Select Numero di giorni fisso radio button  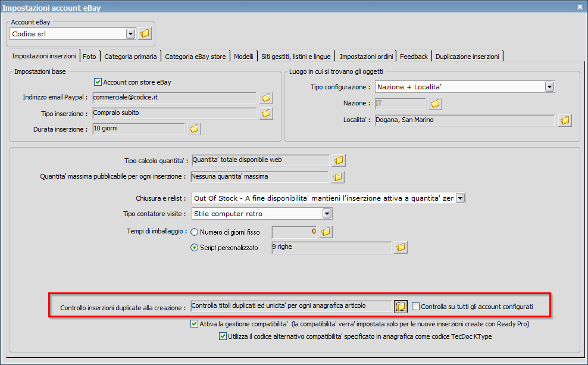194,232
